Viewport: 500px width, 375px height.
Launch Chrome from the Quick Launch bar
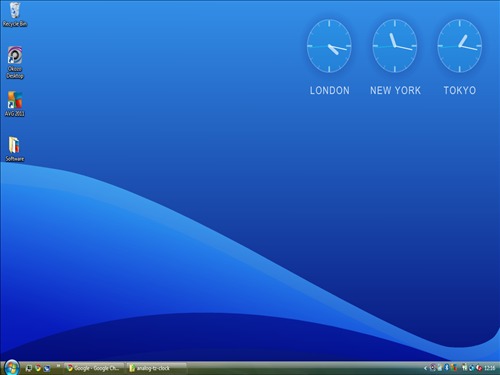tap(38, 368)
